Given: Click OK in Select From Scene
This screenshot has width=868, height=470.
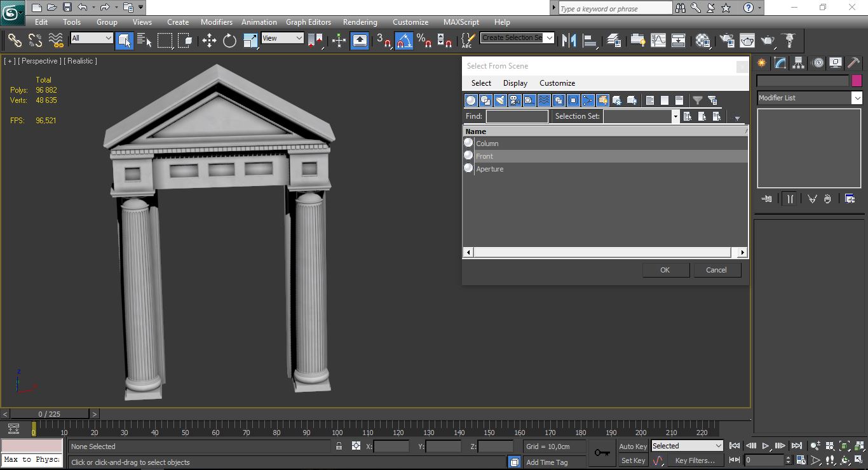Looking at the screenshot, I should click(665, 270).
